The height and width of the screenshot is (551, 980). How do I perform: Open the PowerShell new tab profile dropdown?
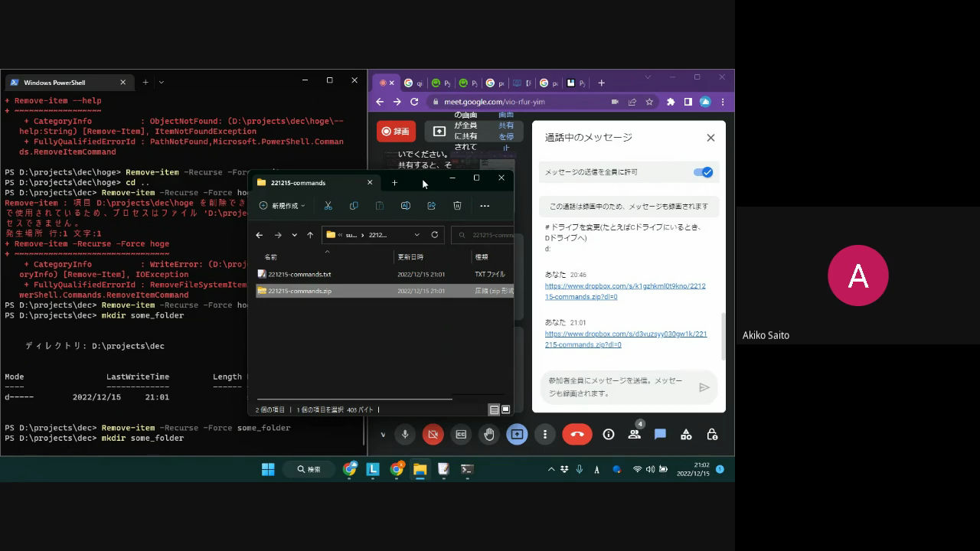tap(161, 83)
